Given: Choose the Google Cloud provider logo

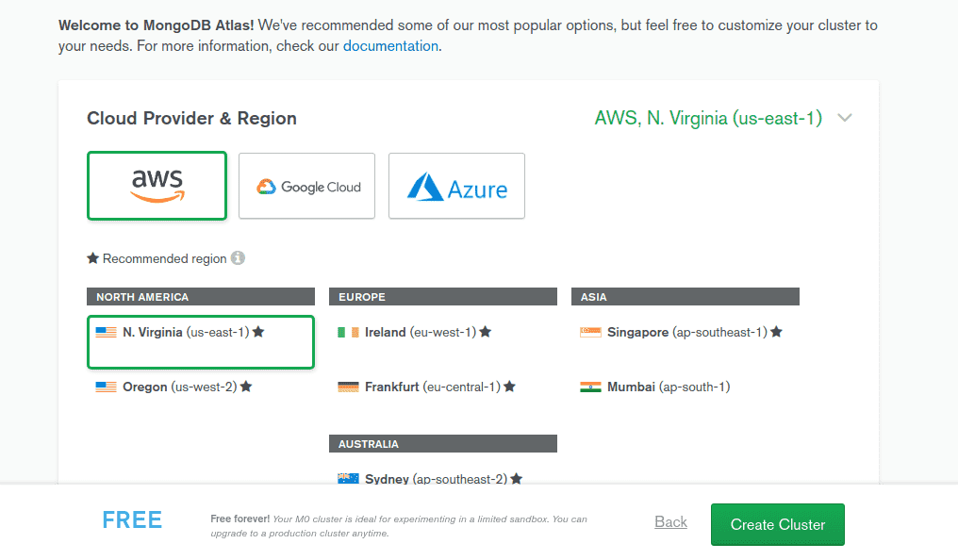Looking at the screenshot, I should coord(306,186).
